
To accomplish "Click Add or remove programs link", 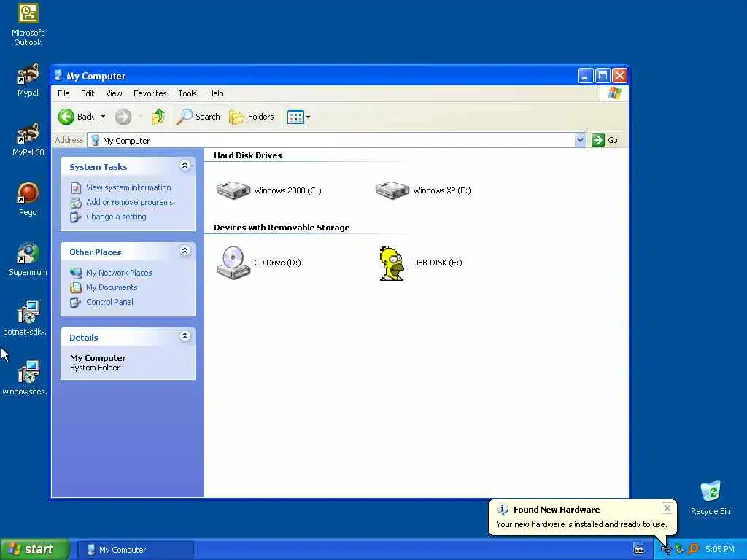I will [130, 203].
